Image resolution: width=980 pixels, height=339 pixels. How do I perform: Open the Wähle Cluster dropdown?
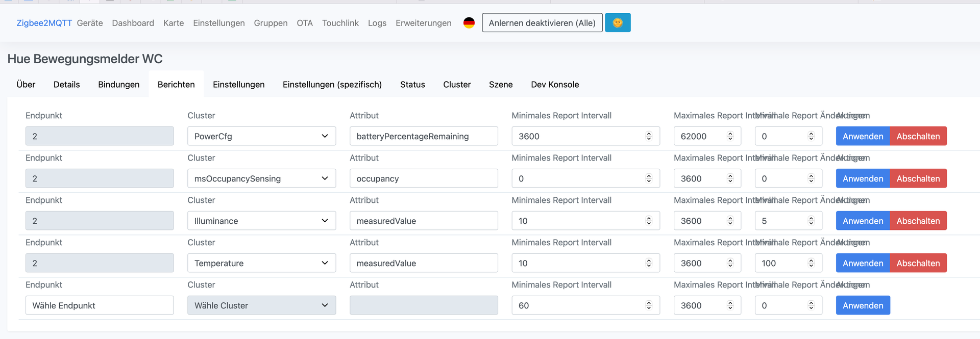click(261, 305)
